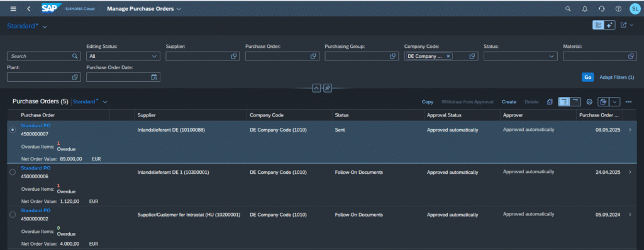Select the radio button for PO 4500000007

coord(13,130)
